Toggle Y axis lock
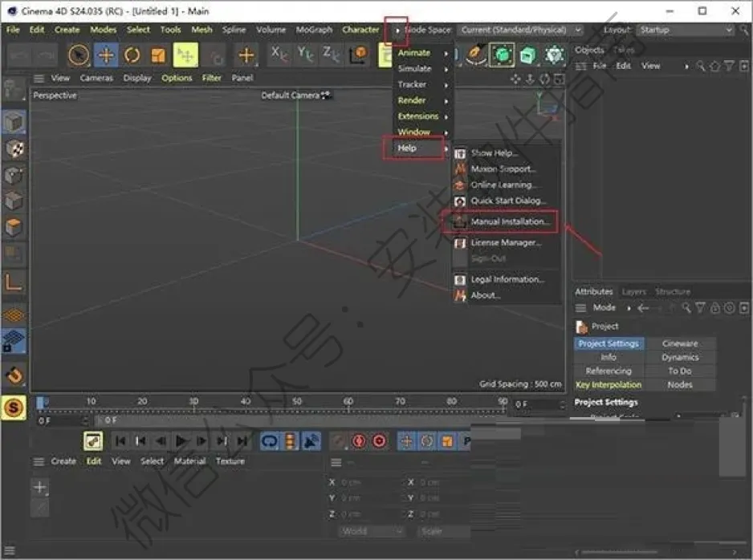 [305, 54]
